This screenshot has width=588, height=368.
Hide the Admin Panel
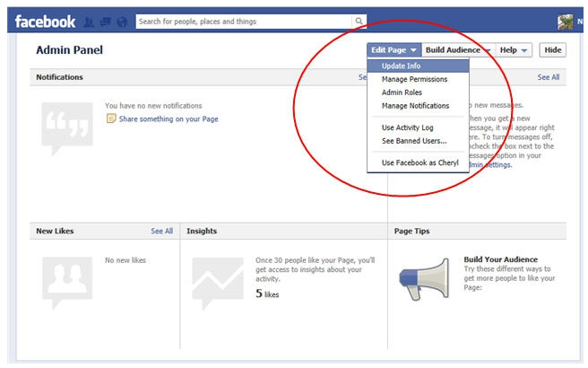click(x=553, y=50)
